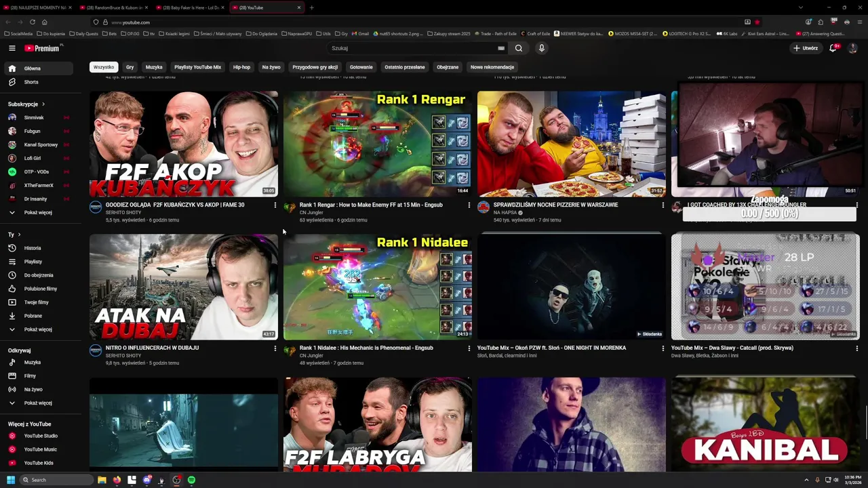Open the on-screen keyboard in search box

tap(501, 48)
